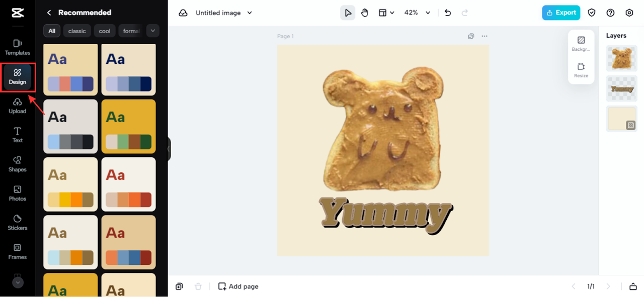Apply dark navy text lavender palette theme
Image resolution: width=644 pixels, height=299 pixels.
[129, 69]
